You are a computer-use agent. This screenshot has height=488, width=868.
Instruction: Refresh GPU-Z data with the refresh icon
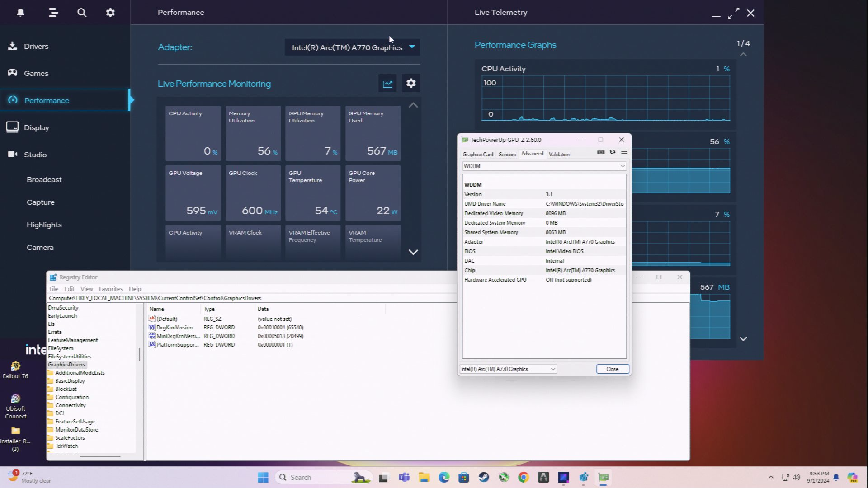click(612, 152)
